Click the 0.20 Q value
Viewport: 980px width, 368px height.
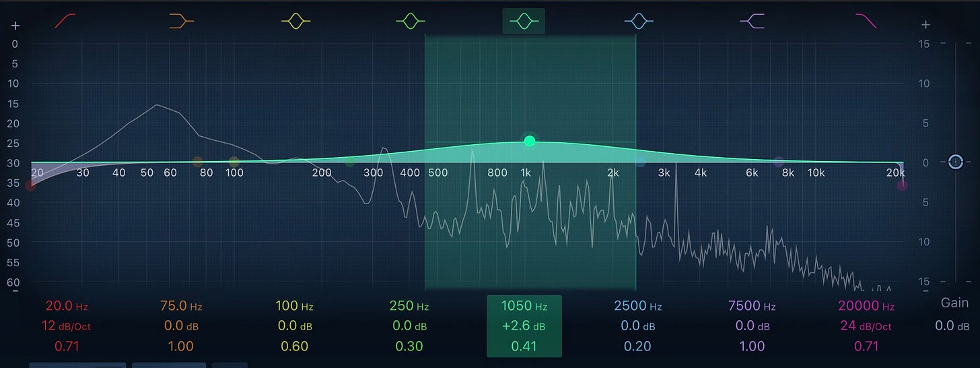coord(638,346)
